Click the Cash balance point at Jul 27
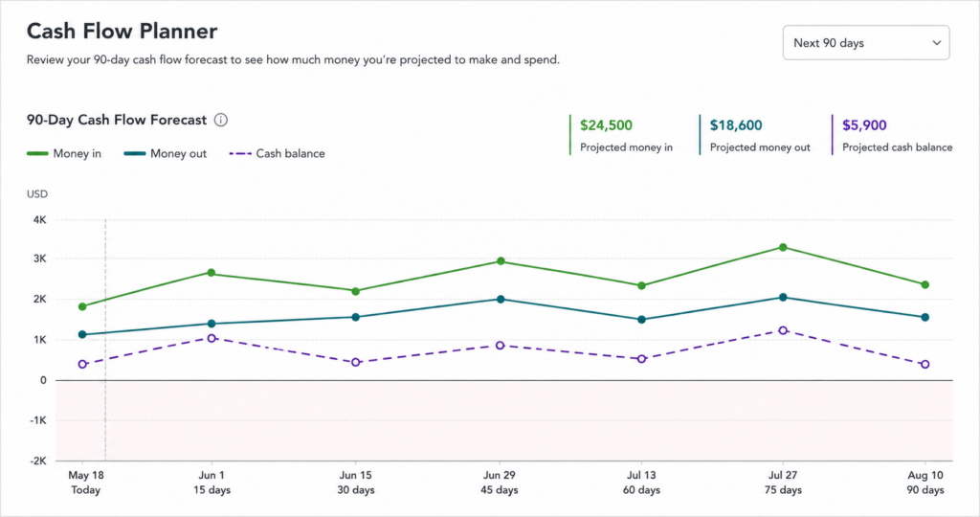This screenshot has height=517, width=980. pos(783,330)
